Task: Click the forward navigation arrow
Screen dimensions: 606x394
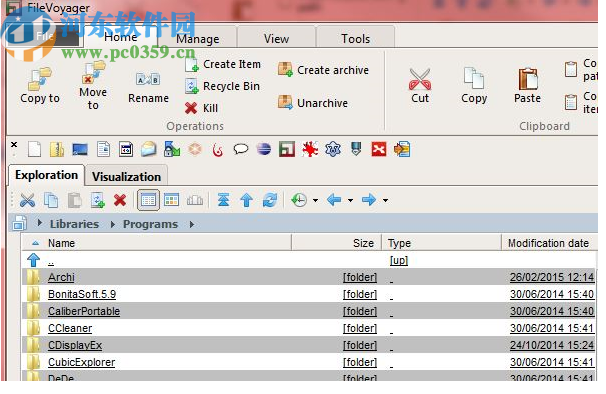Action: pos(369,200)
